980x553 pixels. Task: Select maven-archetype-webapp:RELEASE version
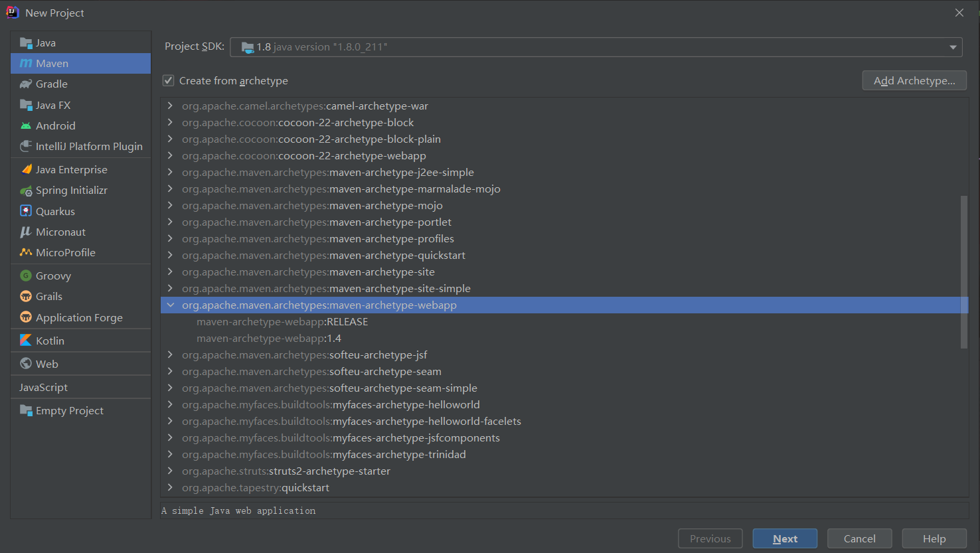(x=282, y=322)
